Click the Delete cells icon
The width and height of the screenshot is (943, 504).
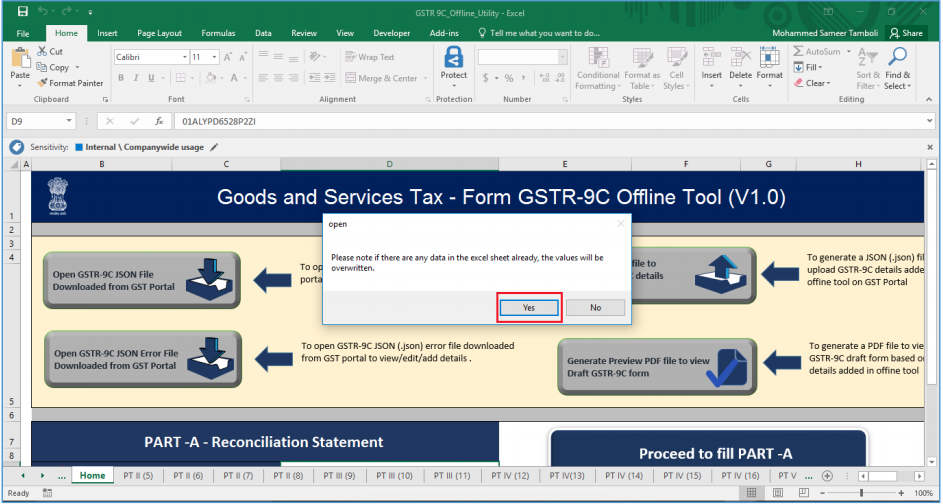[x=740, y=58]
